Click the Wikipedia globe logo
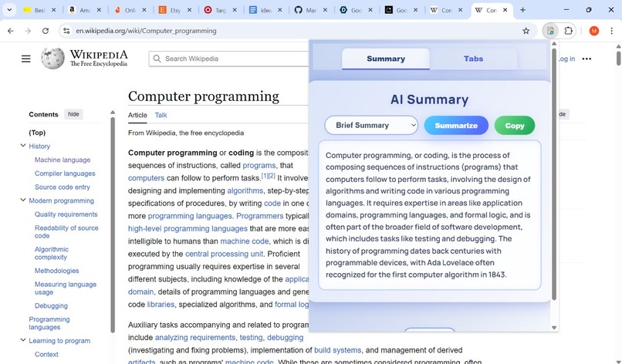The width and height of the screenshot is (622, 364). [52, 59]
